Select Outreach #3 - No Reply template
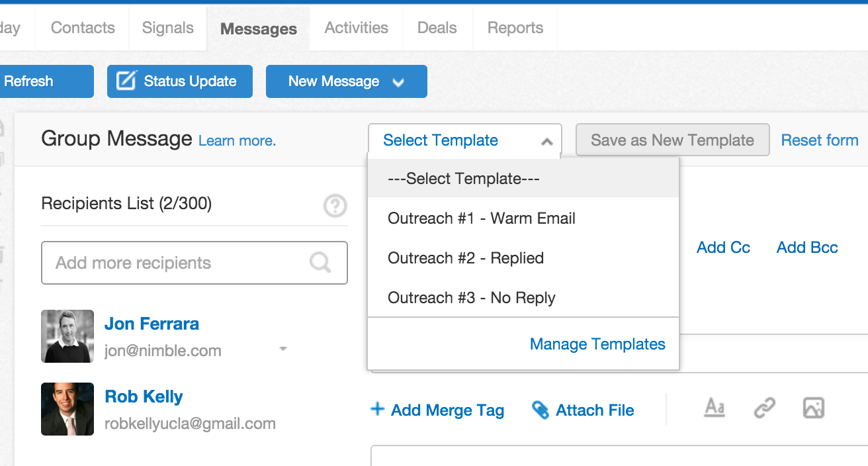This screenshot has height=466, width=868. pyautogui.click(x=472, y=298)
